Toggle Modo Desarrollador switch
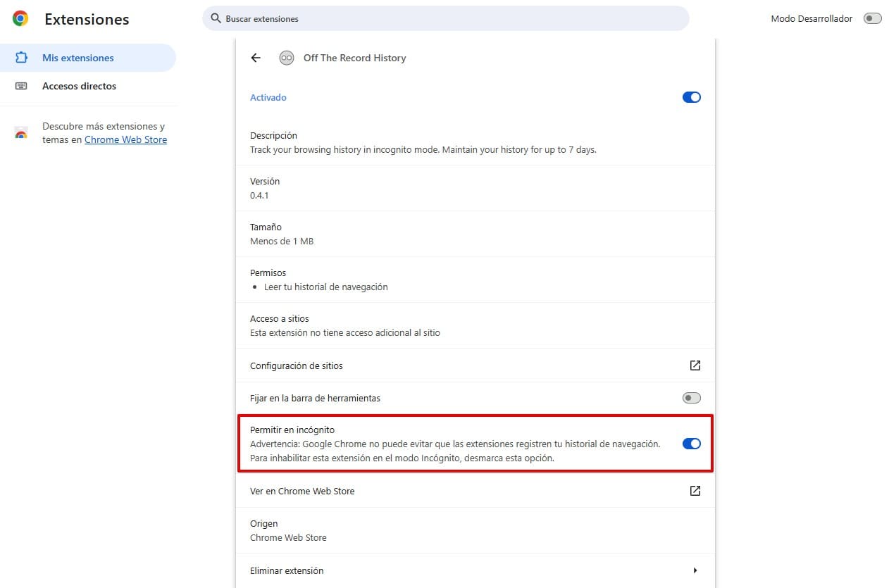 point(872,19)
